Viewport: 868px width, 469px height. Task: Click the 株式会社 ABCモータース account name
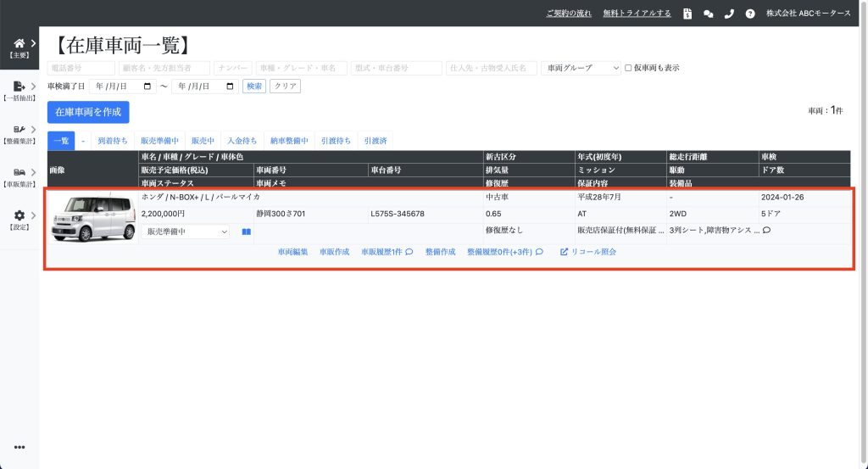pos(808,14)
